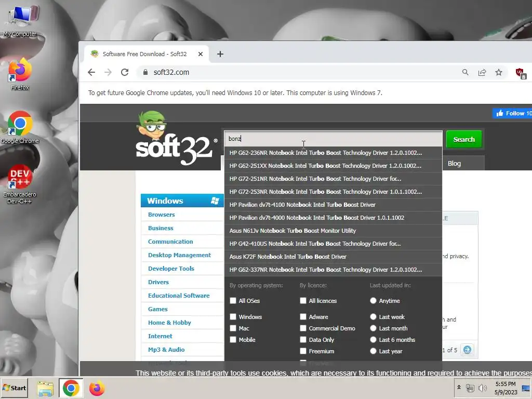Click Chrome icon in the taskbar
Image resolution: width=532 pixels, height=399 pixels.
pyautogui.click(x=71, y=388)
